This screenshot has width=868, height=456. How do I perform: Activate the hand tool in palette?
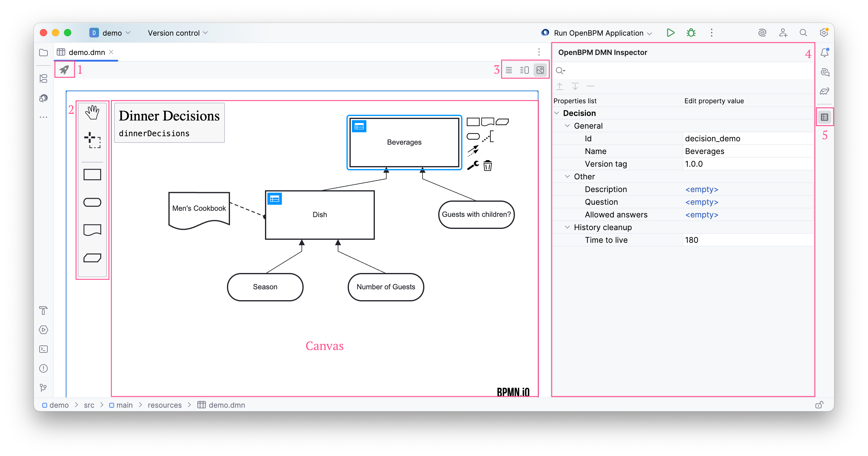coord(92,113)
